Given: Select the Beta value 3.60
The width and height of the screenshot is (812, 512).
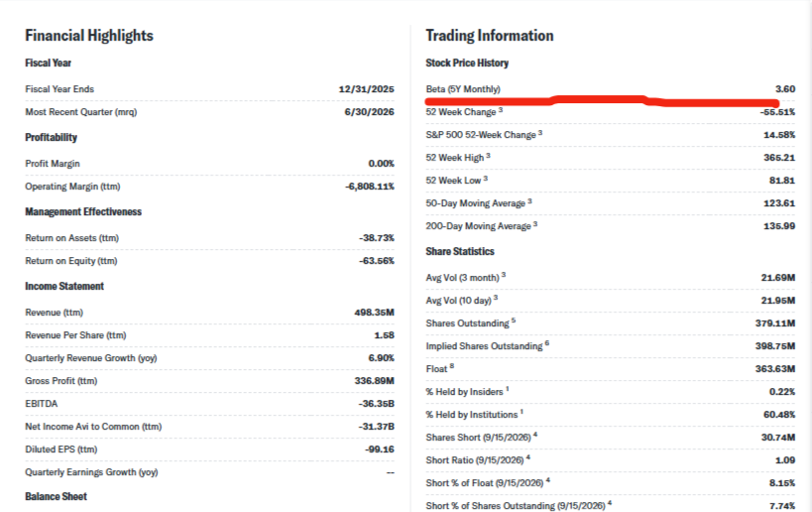Looking at the screenshot, I should (x=785, y=89).
